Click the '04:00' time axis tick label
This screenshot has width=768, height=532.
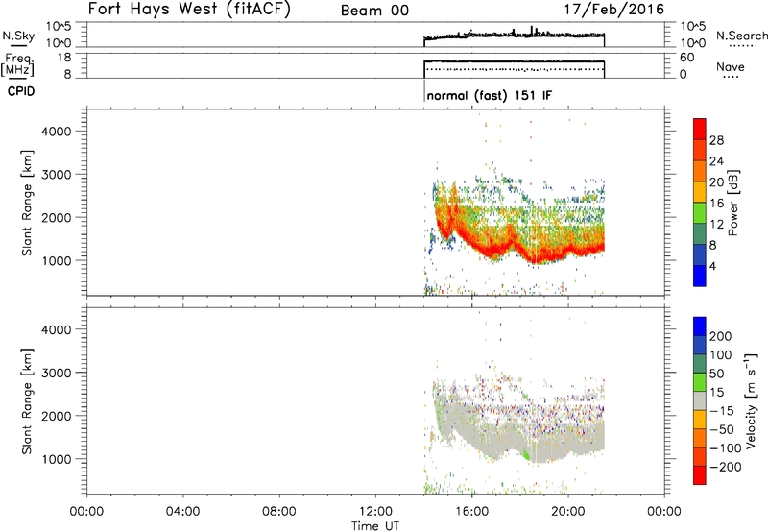click(183, 512)
